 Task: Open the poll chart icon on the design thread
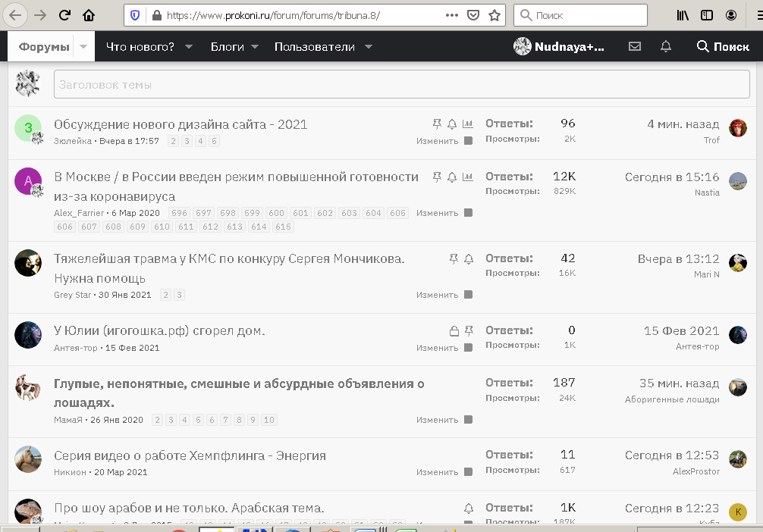point(469,123)
